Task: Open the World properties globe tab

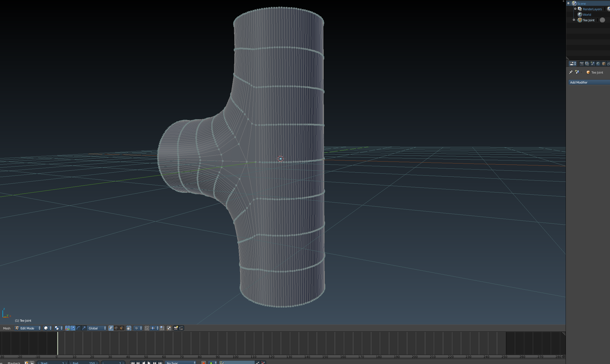Action: pos(598,64)
